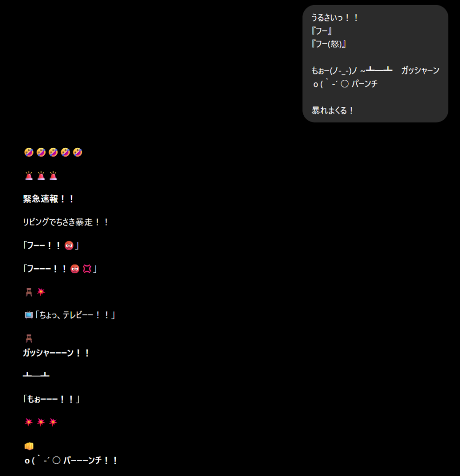The image size is (460, 476).
Task: Click the middle collision star in the triple row
Action: (41, 422)
